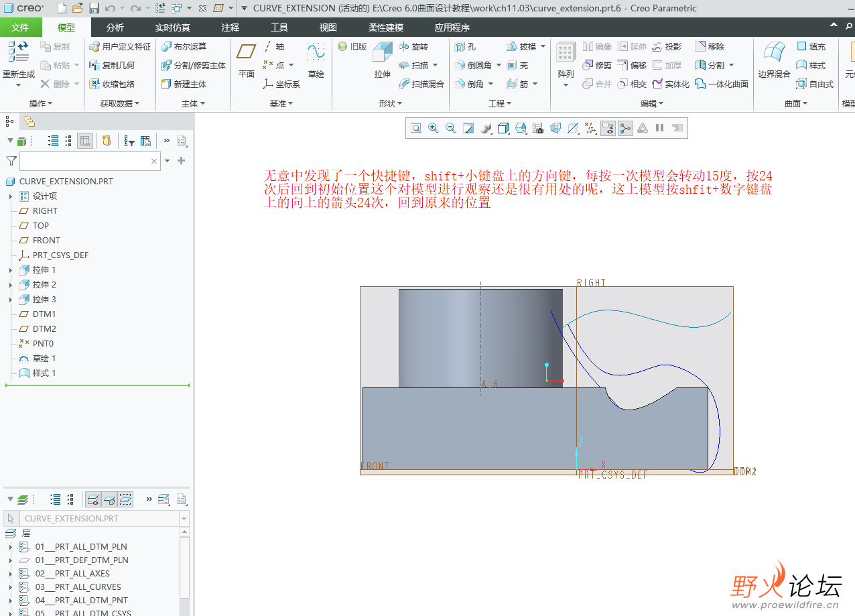The image size is (855, 616).
Task: Click the Refit zoom icon in graphics toolbar
Action: point(416,128)
